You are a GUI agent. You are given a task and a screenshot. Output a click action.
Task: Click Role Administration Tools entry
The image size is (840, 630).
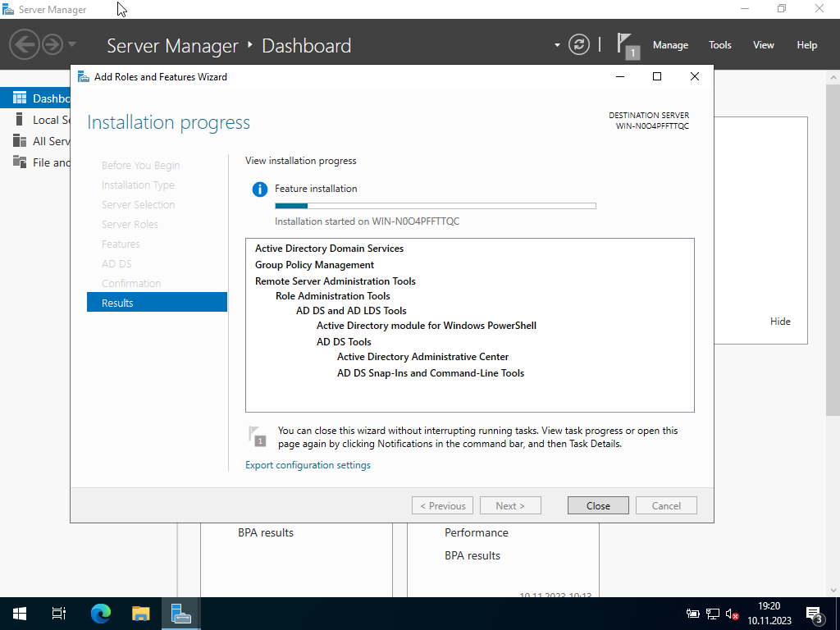pyautogui.click(x=333, y=295)
